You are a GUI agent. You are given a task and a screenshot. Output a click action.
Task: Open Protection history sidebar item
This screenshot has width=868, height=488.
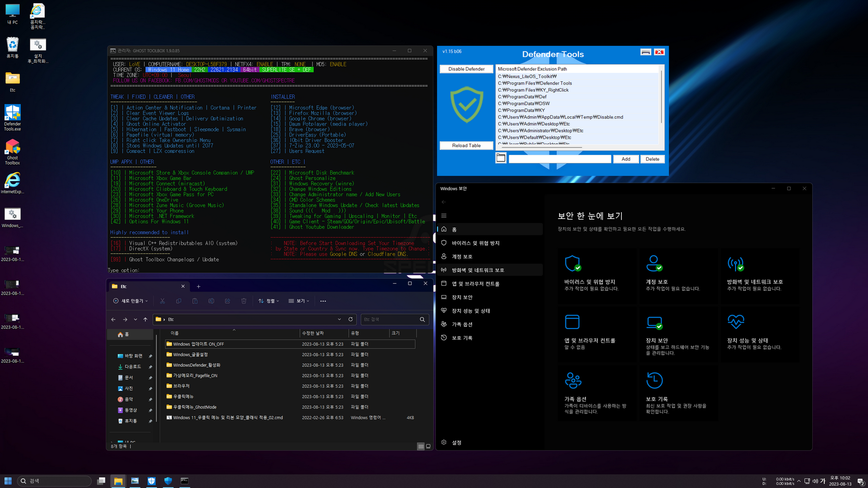pyautogui.click(x=490, y=338)
